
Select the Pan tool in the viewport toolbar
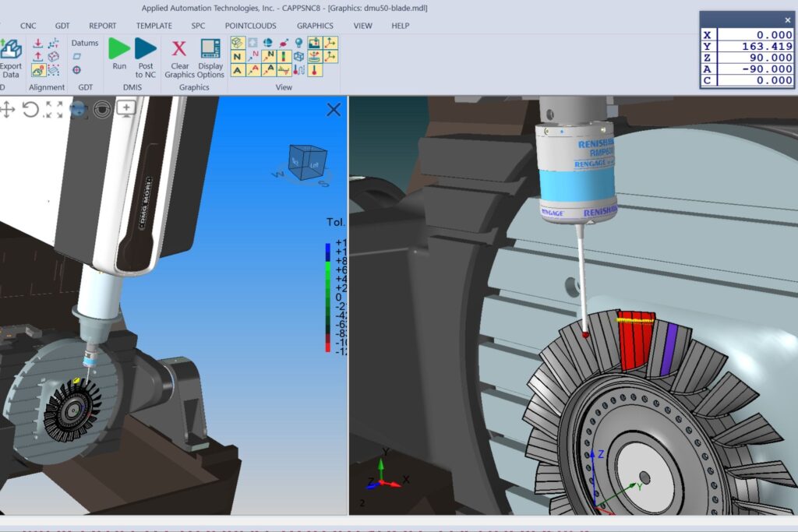pyautogui.click(x=7, y=110)
